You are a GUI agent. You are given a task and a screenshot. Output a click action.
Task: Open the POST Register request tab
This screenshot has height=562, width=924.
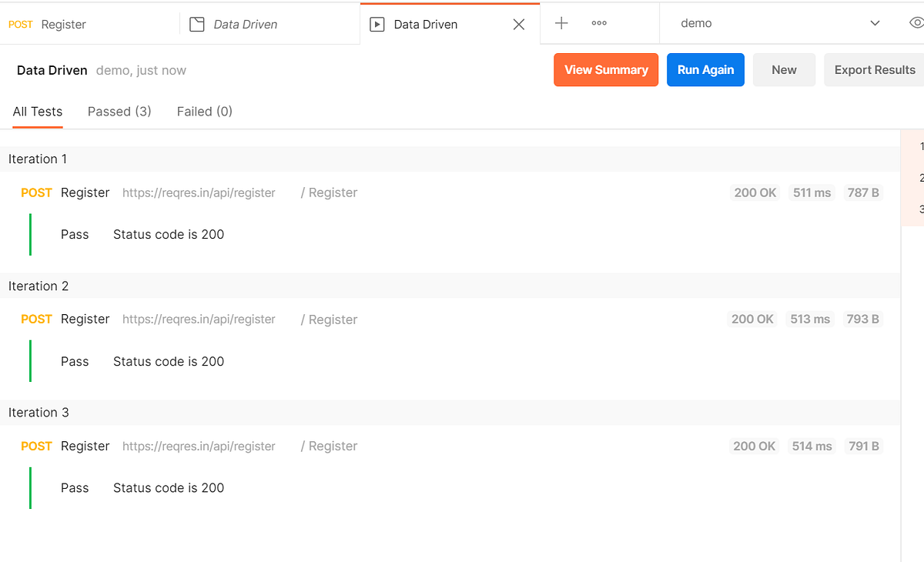(x=89, y=24)
